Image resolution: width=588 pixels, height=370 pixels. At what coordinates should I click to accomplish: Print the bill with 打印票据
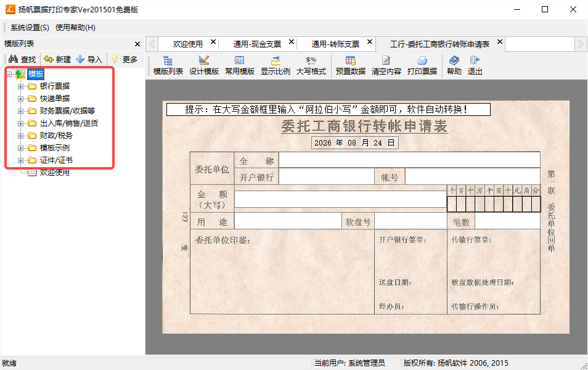422,65
